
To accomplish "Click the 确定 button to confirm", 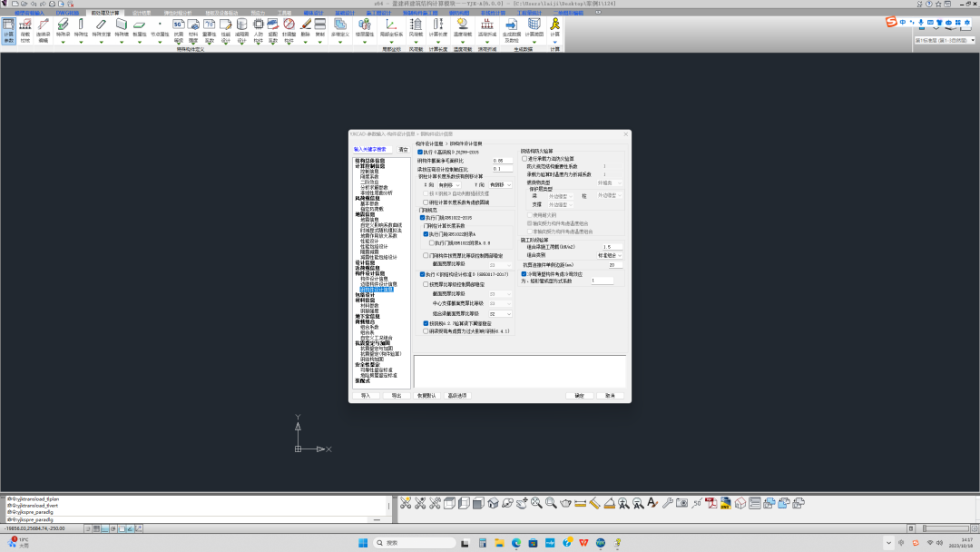I will [579, 396].
